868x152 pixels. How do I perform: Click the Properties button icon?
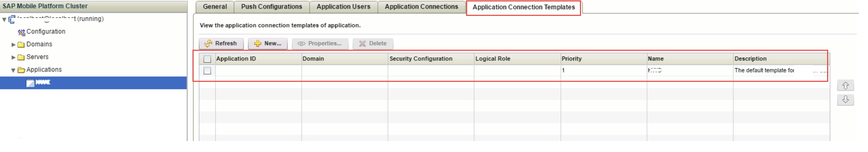[x=301, y=44]
